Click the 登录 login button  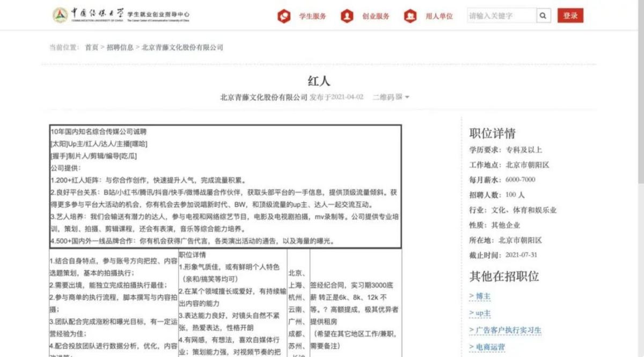click(570, 16)
